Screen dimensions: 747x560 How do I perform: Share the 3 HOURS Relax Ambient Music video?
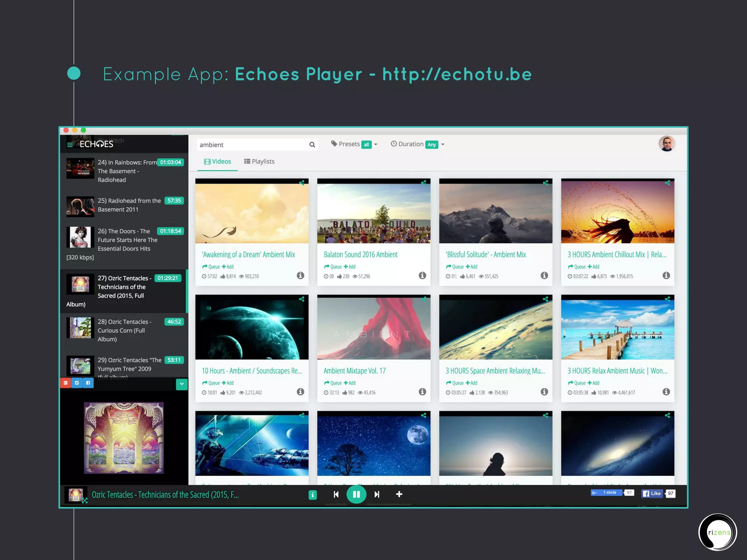(667, 299)
